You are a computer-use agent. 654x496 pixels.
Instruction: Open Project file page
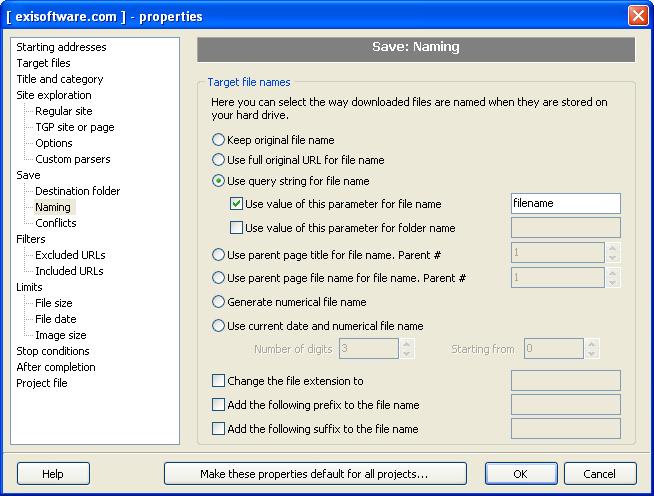(x=42, y=383)
